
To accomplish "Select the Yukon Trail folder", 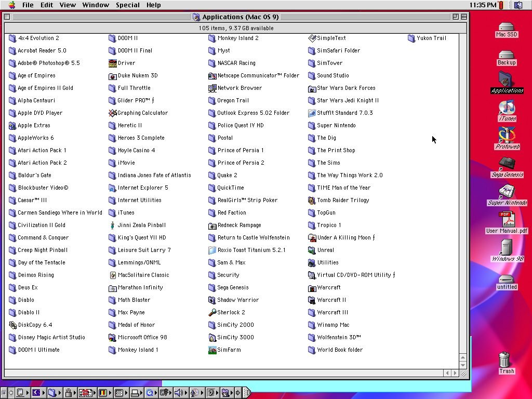I will tap(427, 38).
